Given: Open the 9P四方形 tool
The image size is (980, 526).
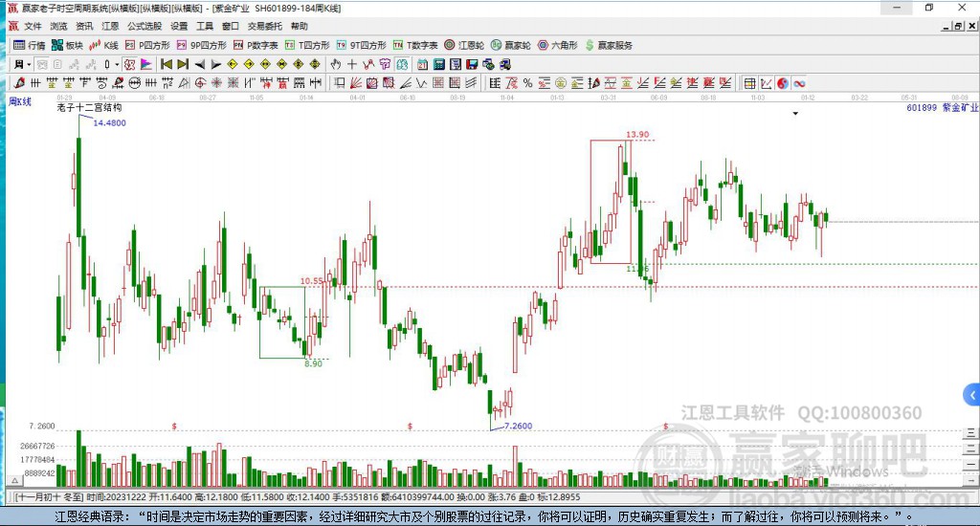Looking at the screenshot, I should (202, 45).
